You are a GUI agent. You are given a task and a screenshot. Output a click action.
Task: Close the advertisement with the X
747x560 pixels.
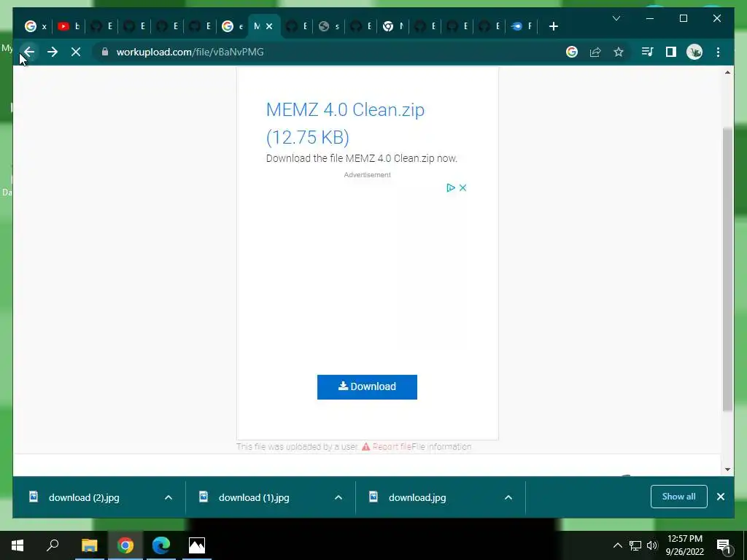click(x=462, y=187)
